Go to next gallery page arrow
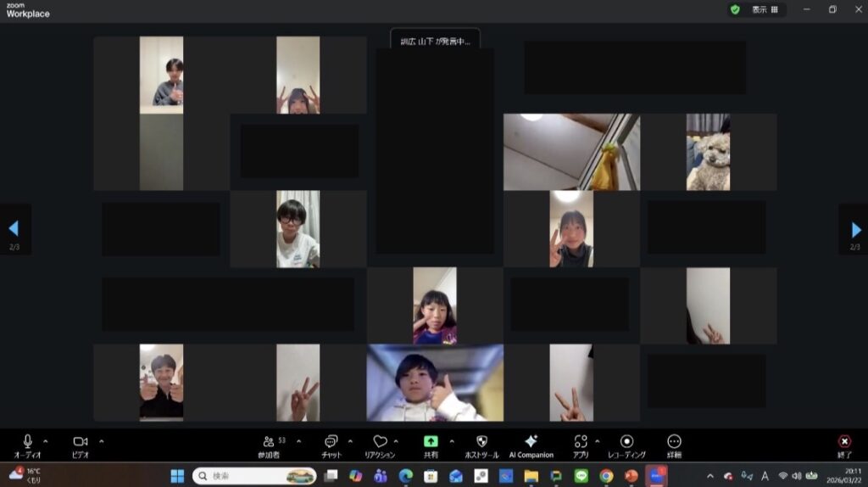 tap(855, 230)
